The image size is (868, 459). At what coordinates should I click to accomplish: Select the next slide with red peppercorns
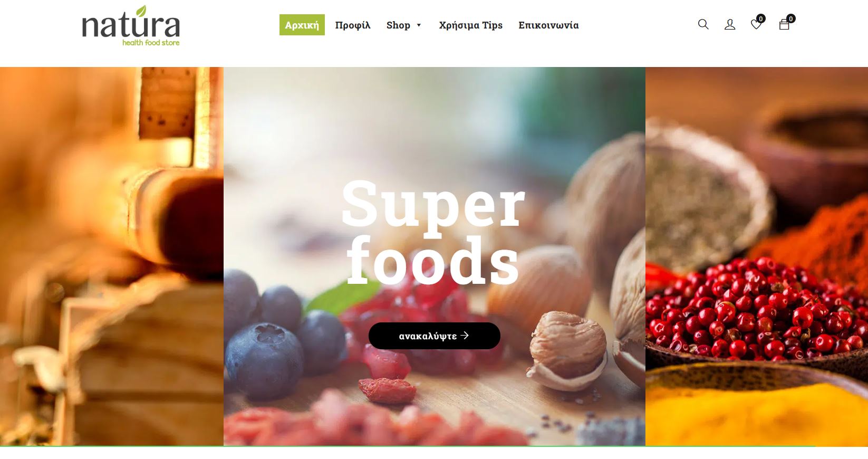point(757,256)
